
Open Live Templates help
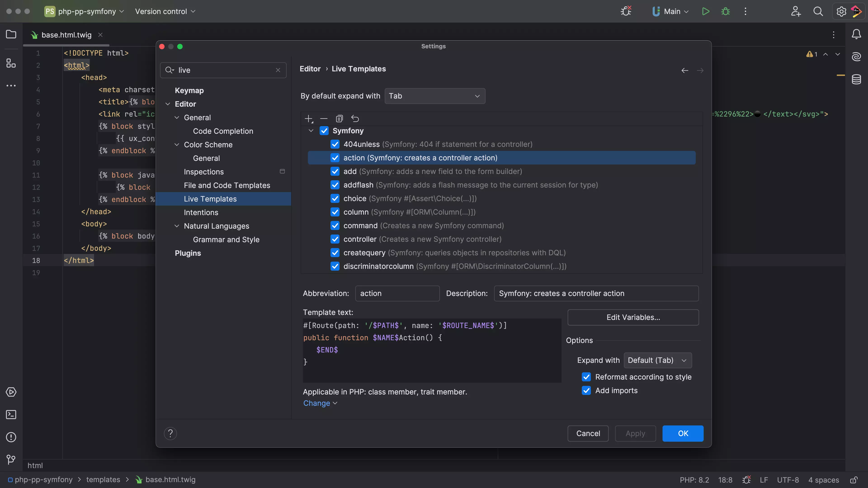[x=170, y=434]
